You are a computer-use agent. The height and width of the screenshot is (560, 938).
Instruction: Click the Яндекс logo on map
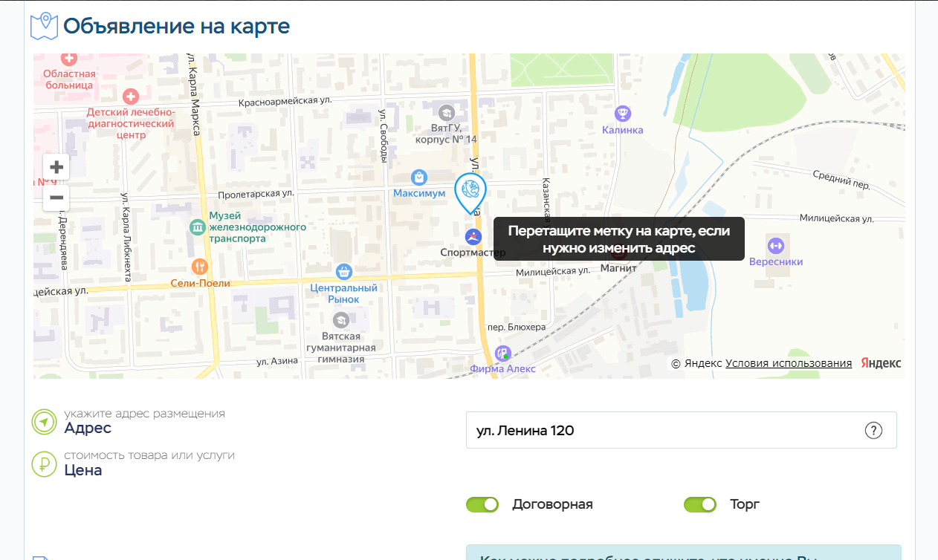pos(881,363)
